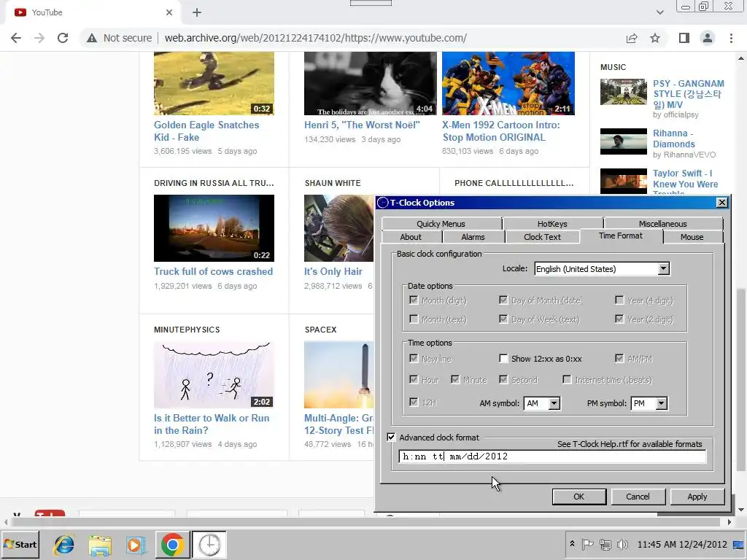Open the tab search chevron in Chrome

659,12
